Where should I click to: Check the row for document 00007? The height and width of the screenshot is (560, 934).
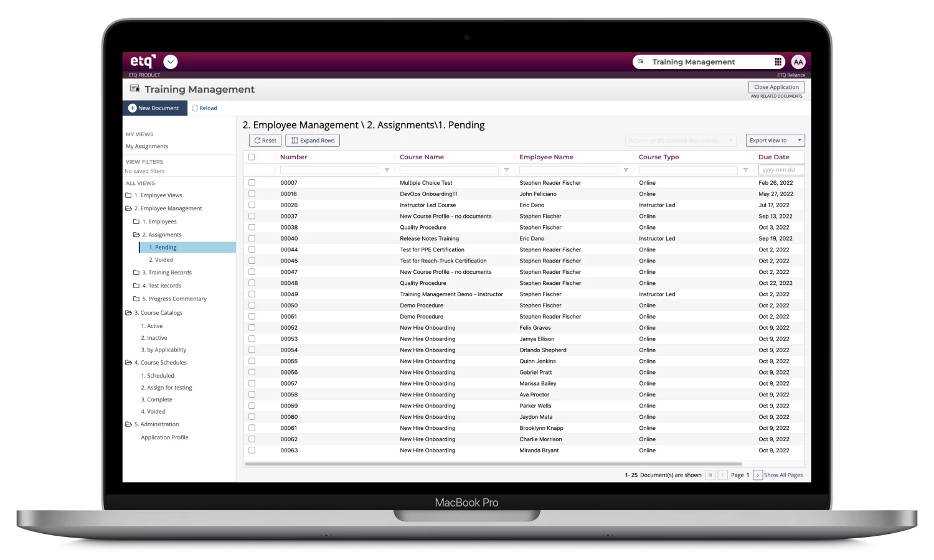252,183
